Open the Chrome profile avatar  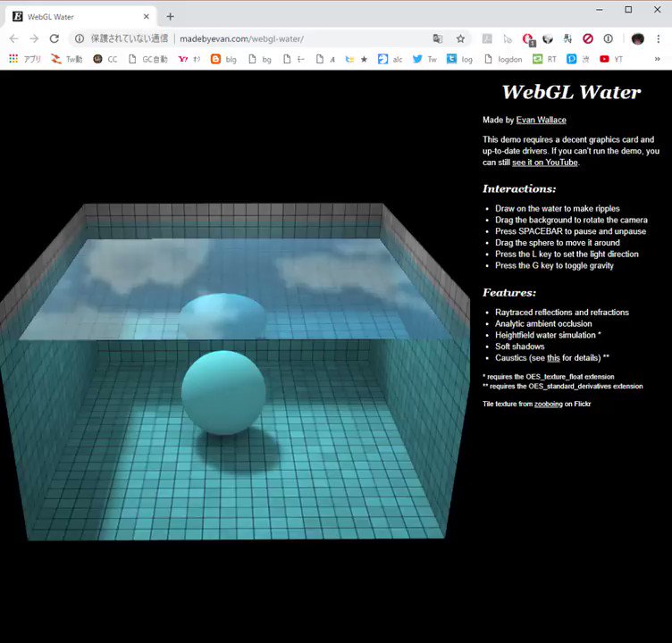pyautogui.click(x=638, y=39)
